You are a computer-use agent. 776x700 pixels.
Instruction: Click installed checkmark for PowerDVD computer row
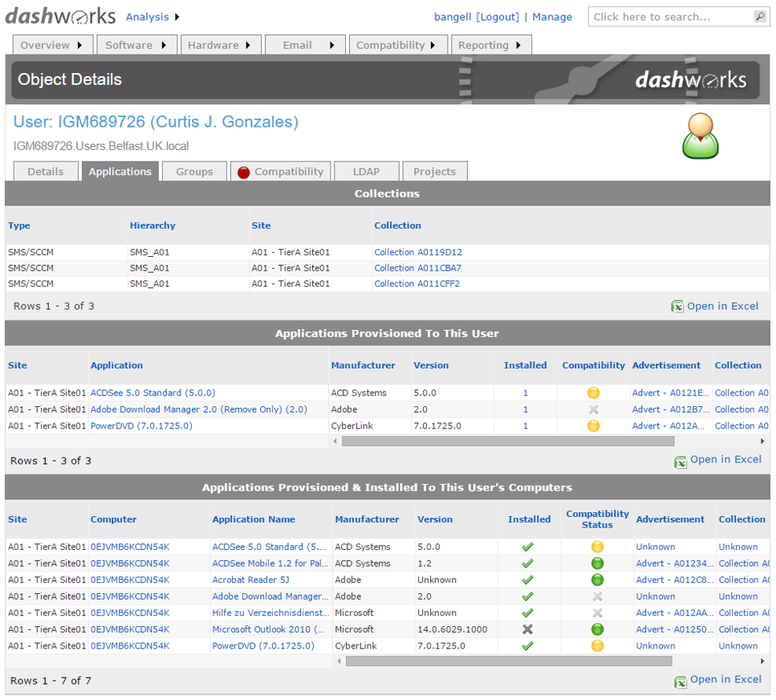pyautogui.click(x=527, y=645)
